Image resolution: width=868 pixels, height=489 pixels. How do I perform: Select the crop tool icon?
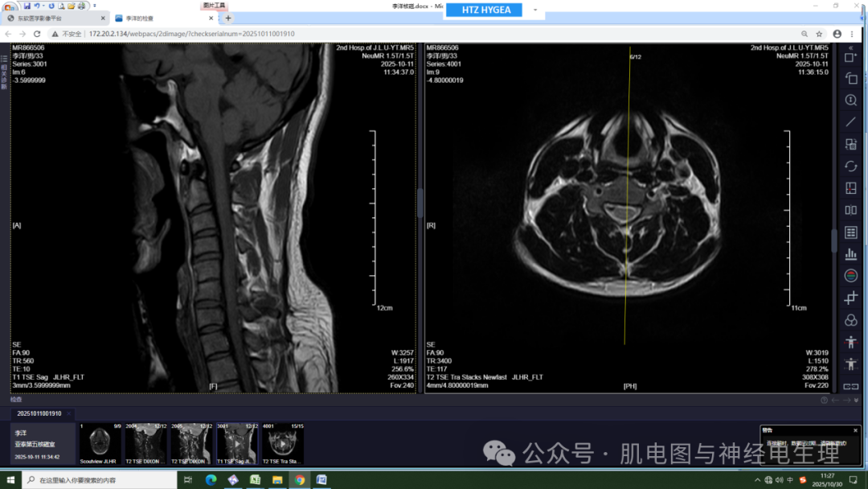click(850, 298)
